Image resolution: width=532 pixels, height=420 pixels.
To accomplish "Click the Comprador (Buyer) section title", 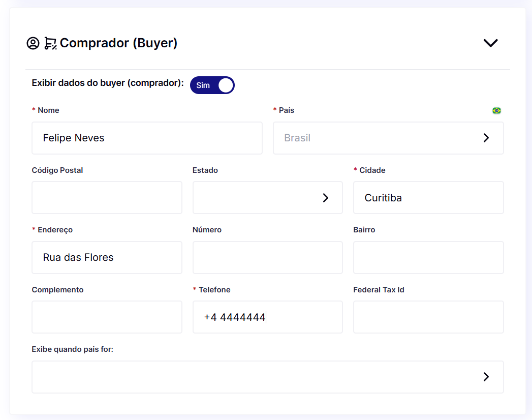I will [118, 43].
